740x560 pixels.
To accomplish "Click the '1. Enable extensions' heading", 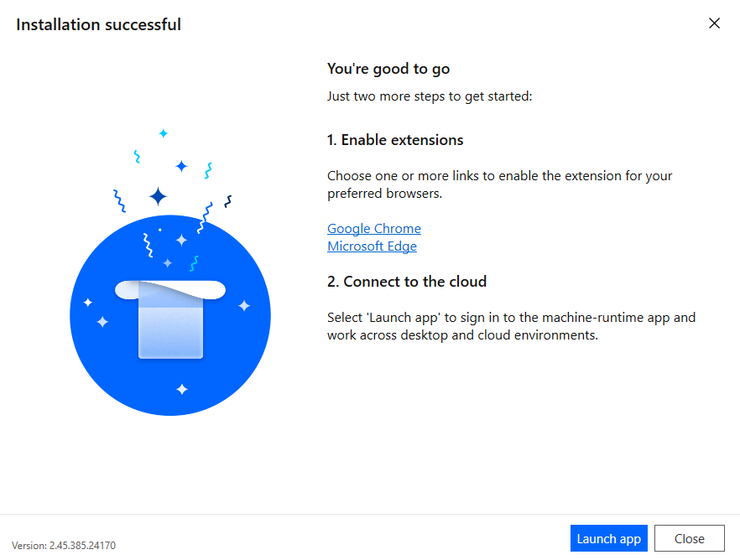I will coord(395,139).
